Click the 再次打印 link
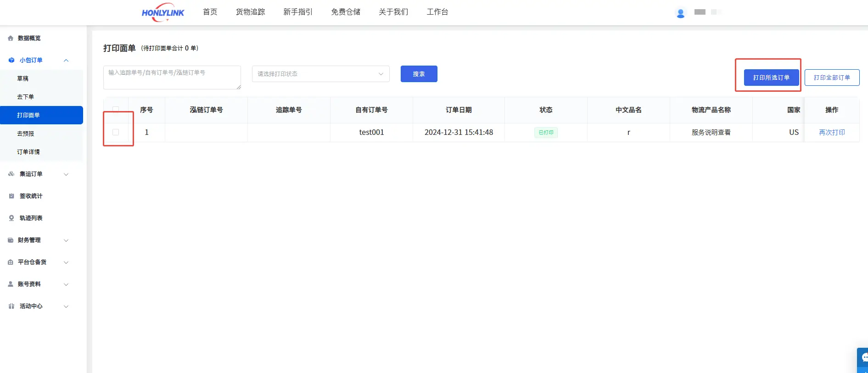Screen dimensions: 868x373 pos(832,132)
